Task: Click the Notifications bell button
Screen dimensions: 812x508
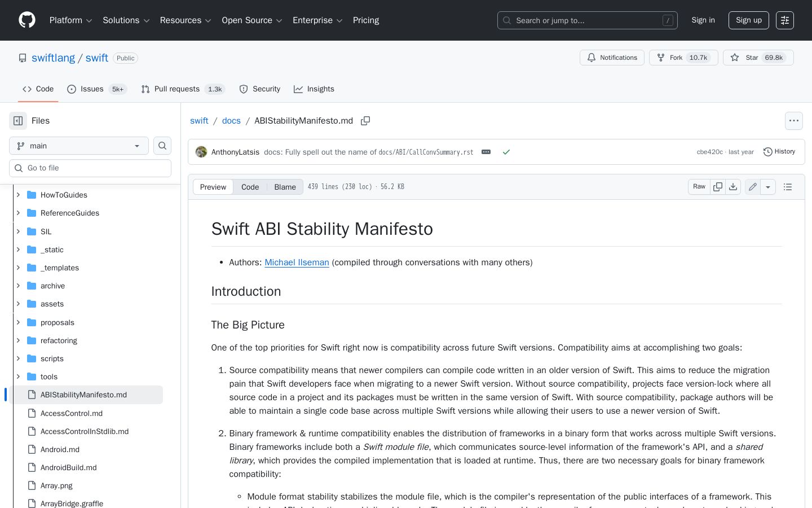Action: point(612,58)
